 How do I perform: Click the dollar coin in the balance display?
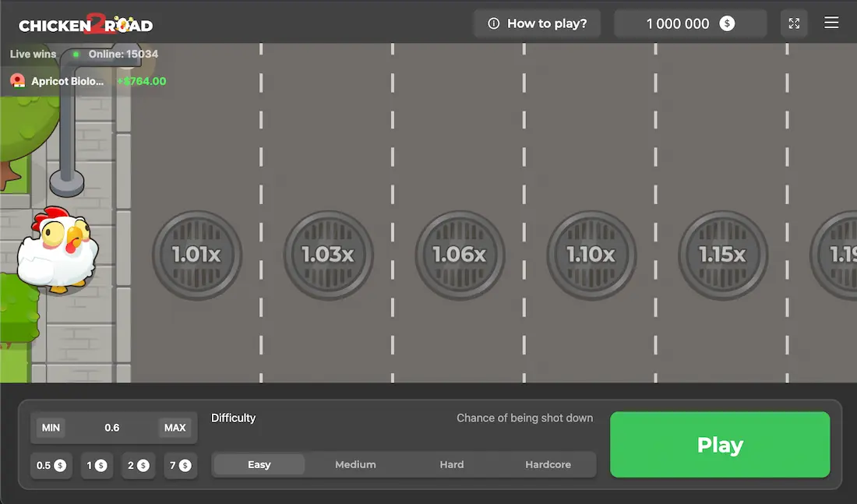[x=727, y=23]
